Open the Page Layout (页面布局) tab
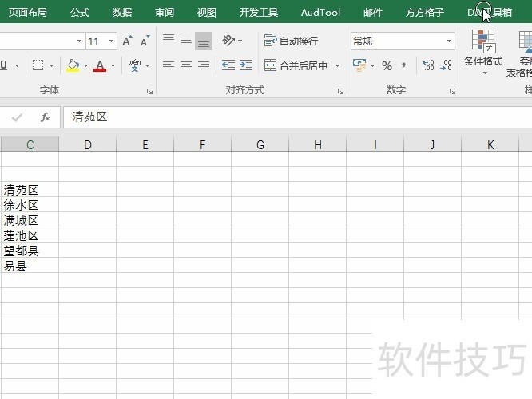Image resolution: width=532 pixels, height=399 pixels. (x=28, y=13)
